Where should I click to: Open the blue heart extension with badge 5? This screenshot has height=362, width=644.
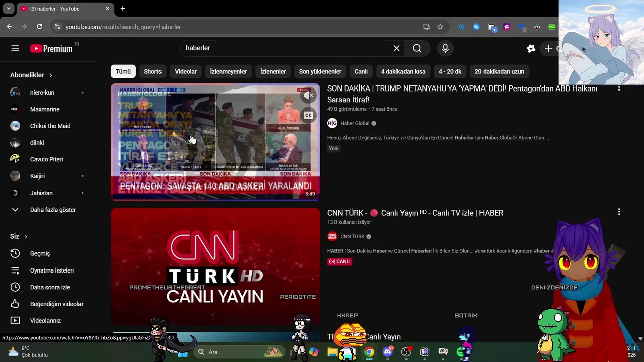(x=522, y=27)
